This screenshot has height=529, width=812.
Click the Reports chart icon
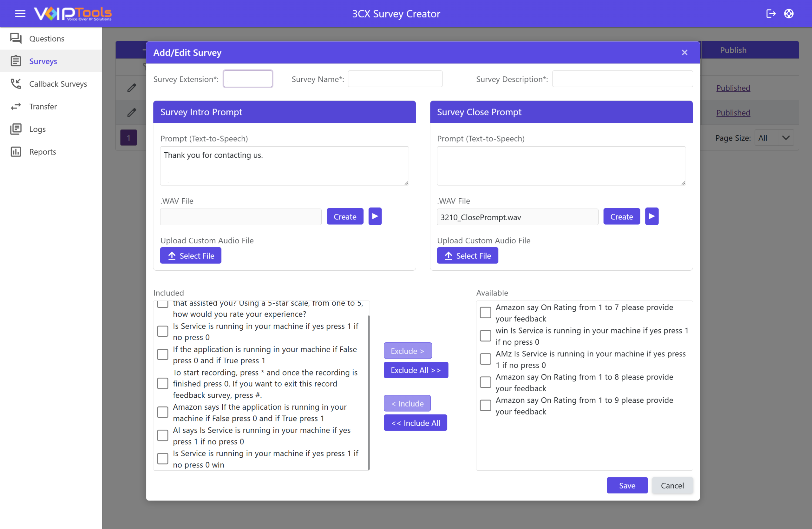16,152
